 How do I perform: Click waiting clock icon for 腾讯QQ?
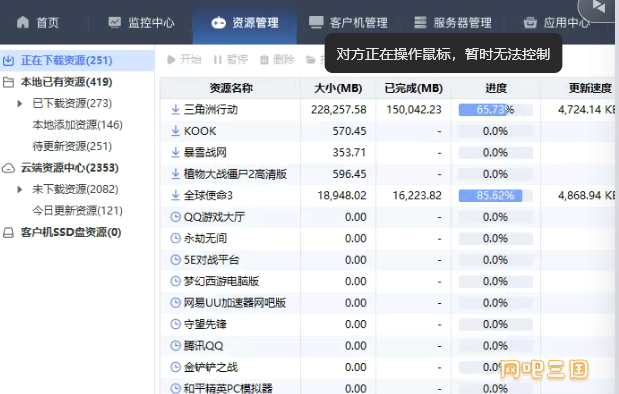click(175, 346)
